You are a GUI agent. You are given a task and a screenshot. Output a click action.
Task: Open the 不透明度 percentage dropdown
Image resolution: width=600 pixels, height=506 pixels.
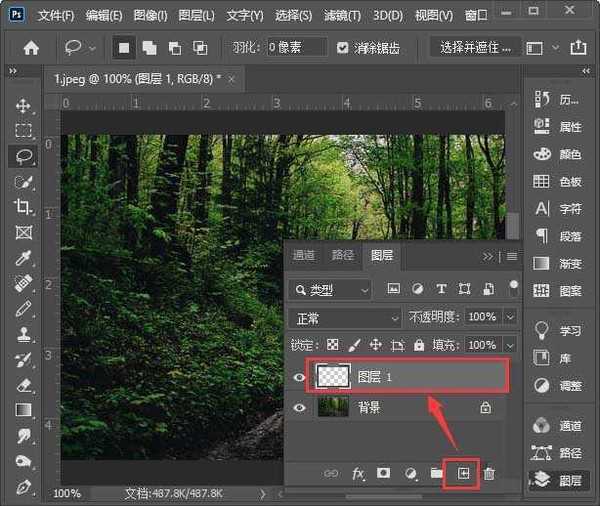point(510,317)
